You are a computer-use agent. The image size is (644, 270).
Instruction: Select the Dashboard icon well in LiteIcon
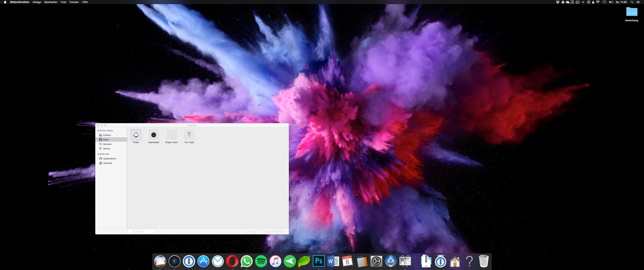[x=154, y=135]
